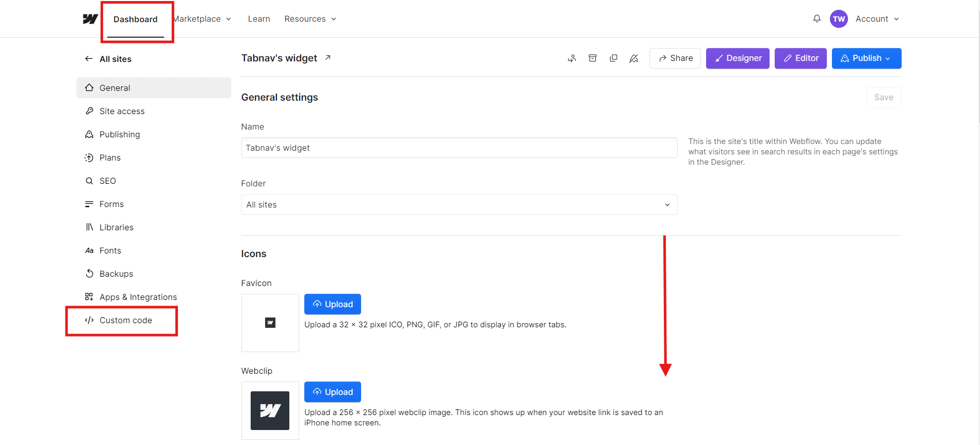Open the Publish dropdown
Screen dimensions: 980x445
pyautogui.click(x=866, y=58)
